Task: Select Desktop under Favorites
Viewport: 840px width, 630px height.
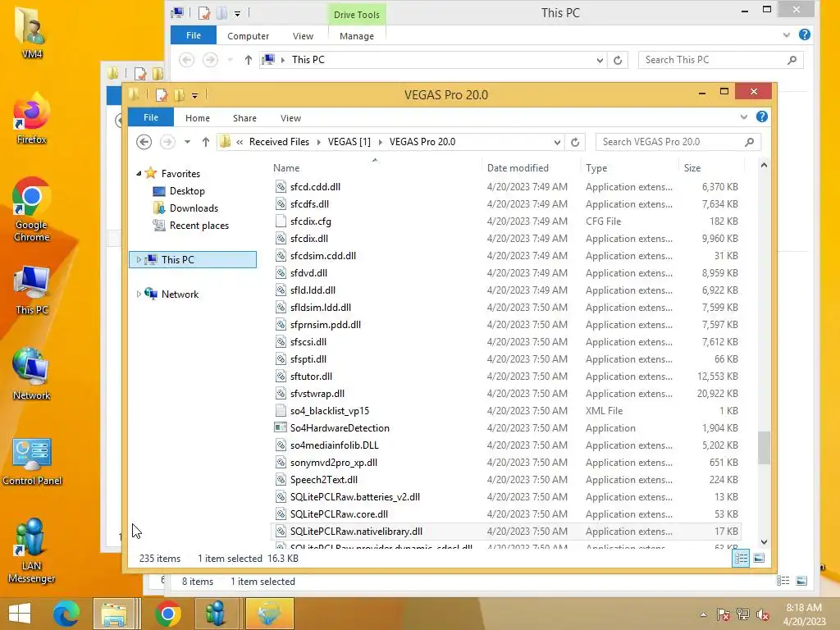Action: coord(187,191)
